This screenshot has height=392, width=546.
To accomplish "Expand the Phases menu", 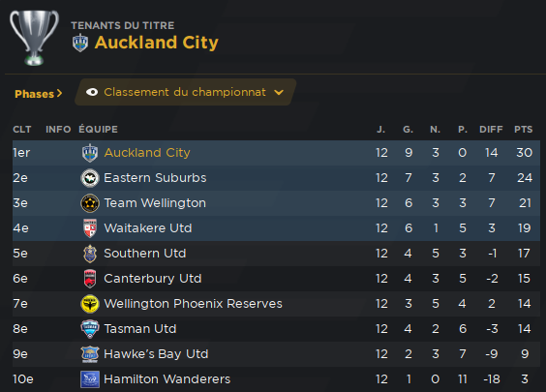I will tap(39, 94).
